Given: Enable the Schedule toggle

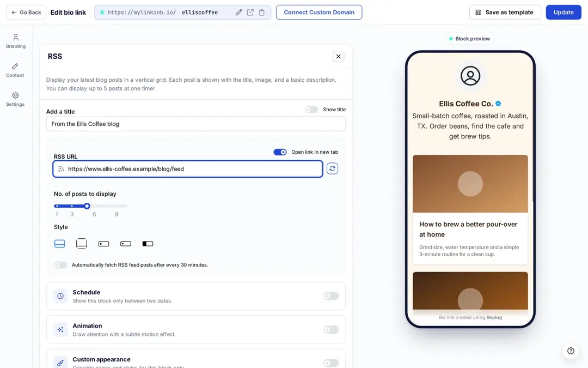Looking at the screenshot, I should tap(331, 296).
